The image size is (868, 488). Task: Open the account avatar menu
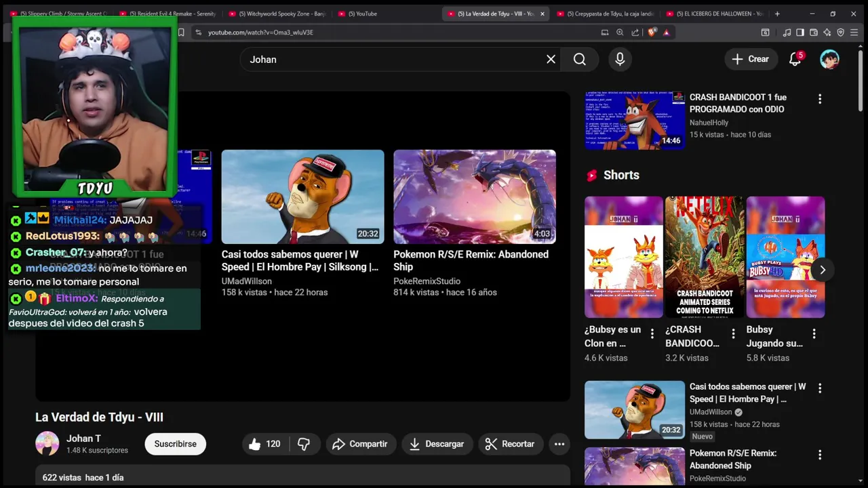click(830, 60)
